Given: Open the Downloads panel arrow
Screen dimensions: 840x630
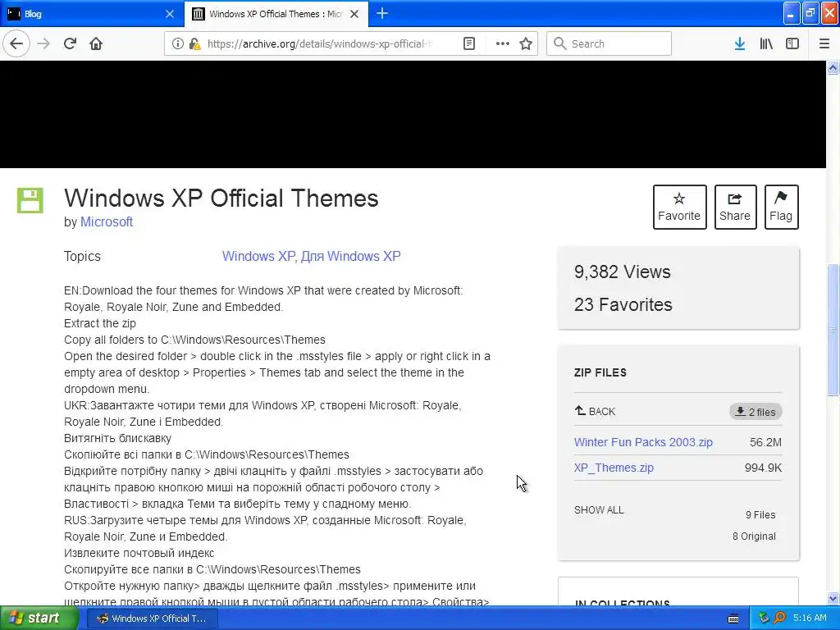Looking at the screenshot, I should coord(739,43).
